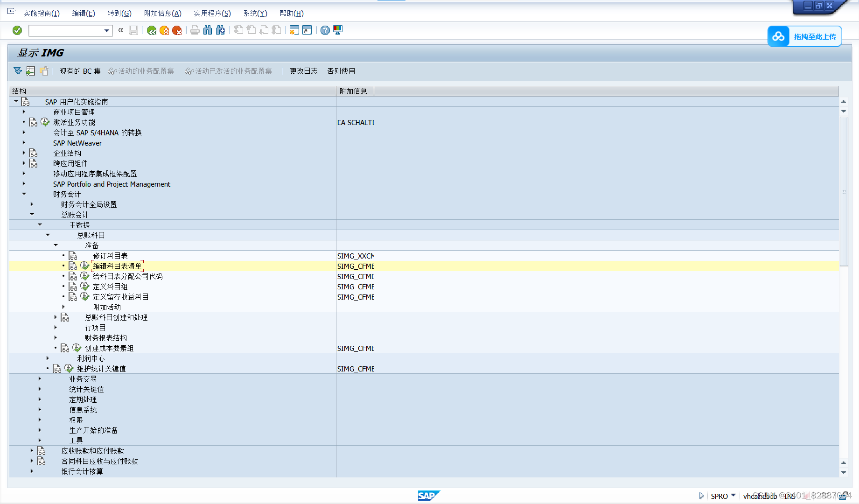Click the blue filter icon in application toolbar
Viewport: 859px width, 504px height.
17,71
